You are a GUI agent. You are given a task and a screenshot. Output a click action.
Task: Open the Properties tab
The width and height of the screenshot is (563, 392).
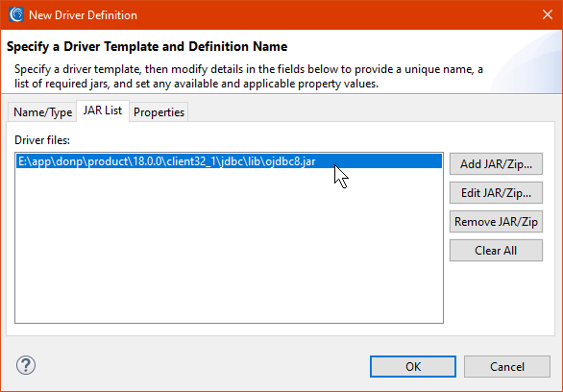pyautogui.click(x=159, y=112)
